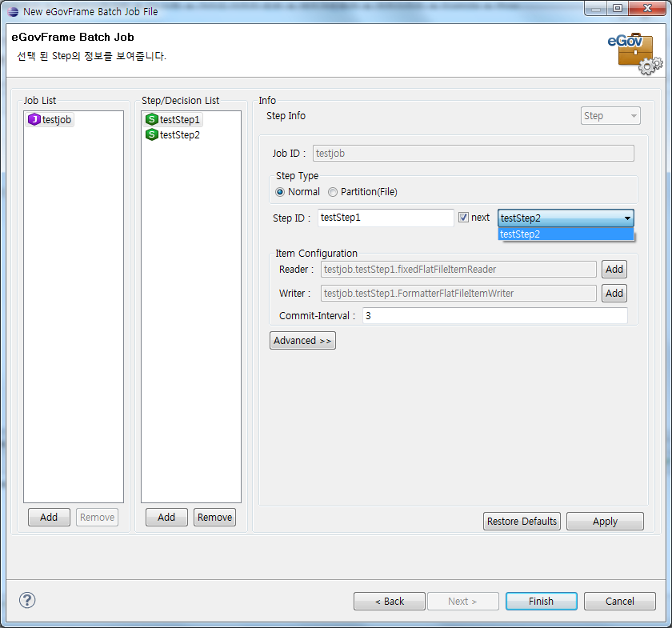672x628 pixels.
Task: Go to the previous page with Back
Action: coord(389,601)
